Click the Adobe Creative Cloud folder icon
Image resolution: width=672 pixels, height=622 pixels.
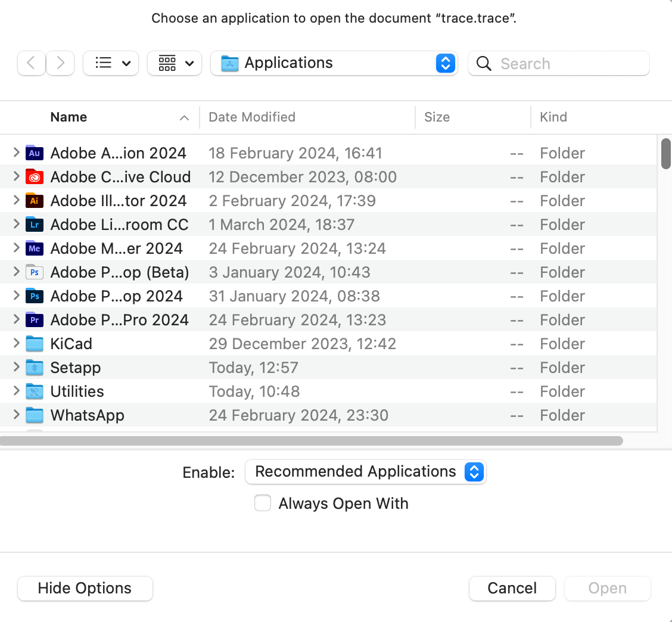pos(35,177)
